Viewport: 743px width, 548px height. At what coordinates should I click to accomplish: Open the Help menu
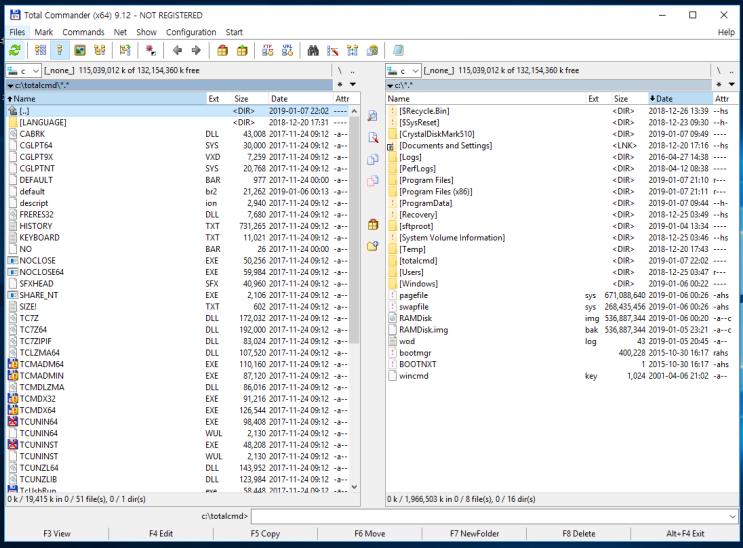coord(726,32)
